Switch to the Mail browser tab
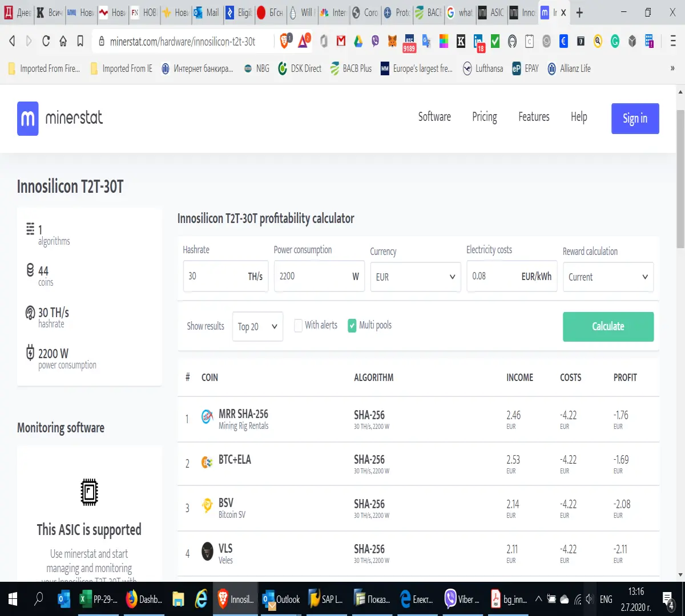 206,13
